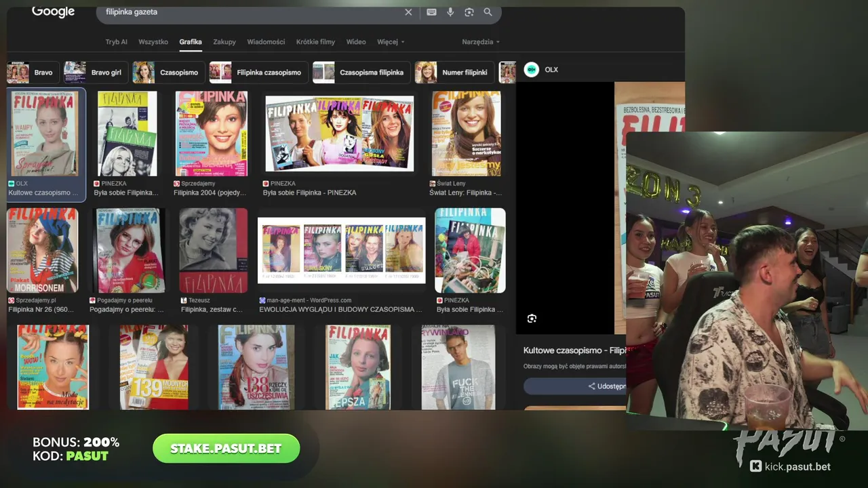868x488 pixels.
Task: Open Filipinka Nr 26 Morrisonem thumbnail
Action: tap(43, 250)
